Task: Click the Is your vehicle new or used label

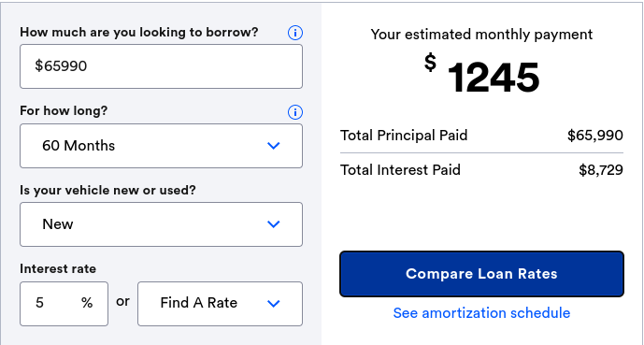Action: (x=107, y=191)
